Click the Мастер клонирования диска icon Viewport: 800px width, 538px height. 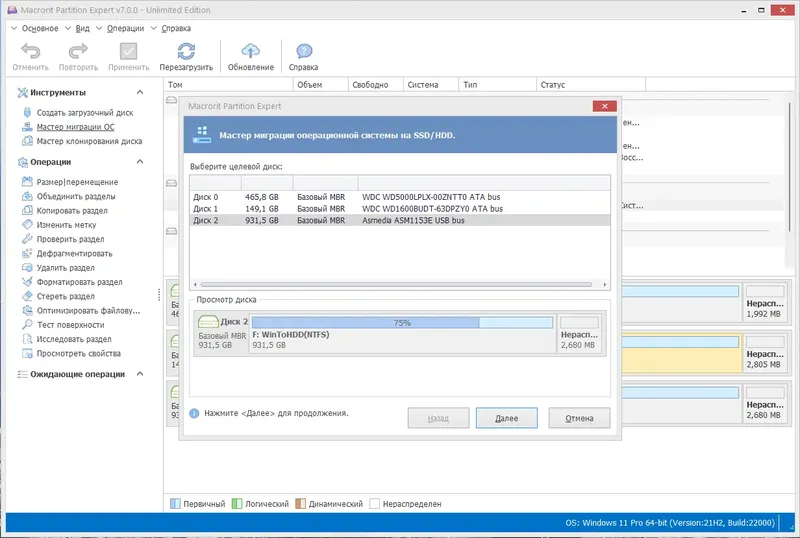point(28,141)
